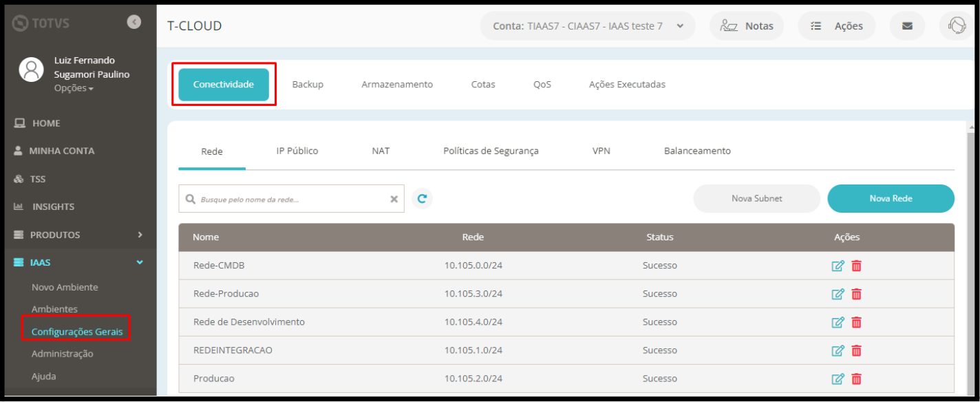The height and width of the screenshot is (402, 980).
Task: Open the Opções dropdown under the username
Action: click(x=74, y=88)
